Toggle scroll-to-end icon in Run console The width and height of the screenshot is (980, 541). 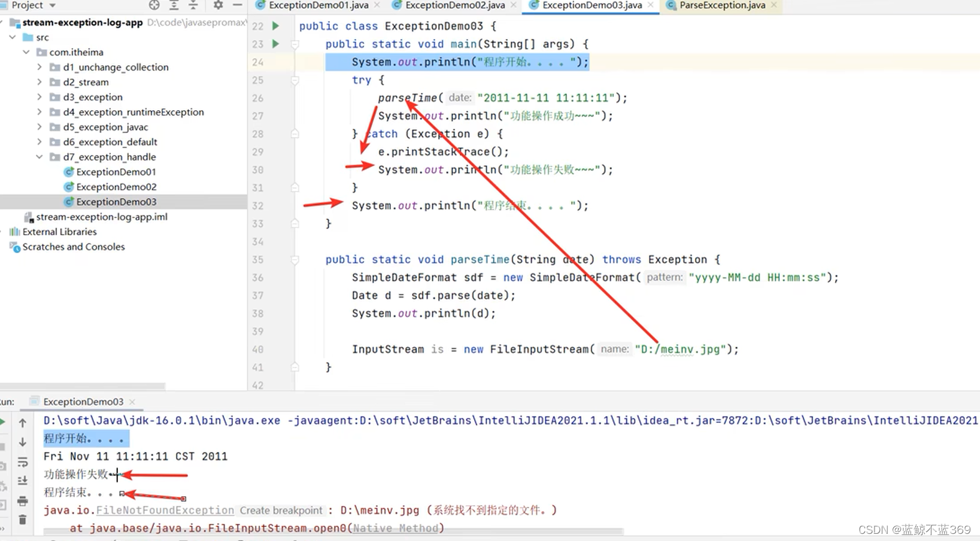23,481
